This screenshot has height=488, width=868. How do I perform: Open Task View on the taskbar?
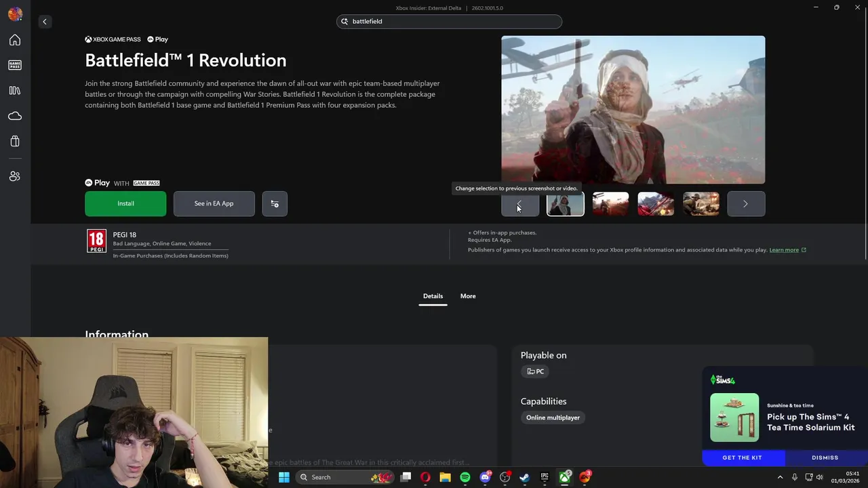(406, 477)
